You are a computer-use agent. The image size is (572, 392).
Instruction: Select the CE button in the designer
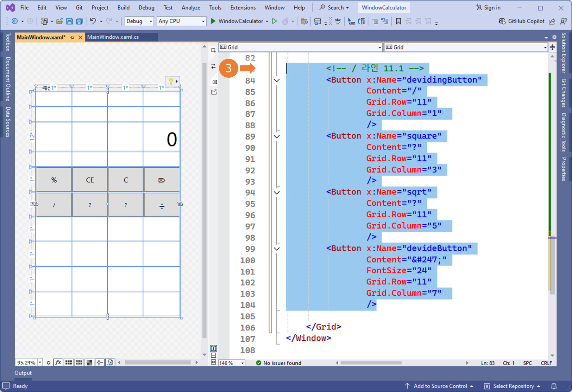point(90,180)
